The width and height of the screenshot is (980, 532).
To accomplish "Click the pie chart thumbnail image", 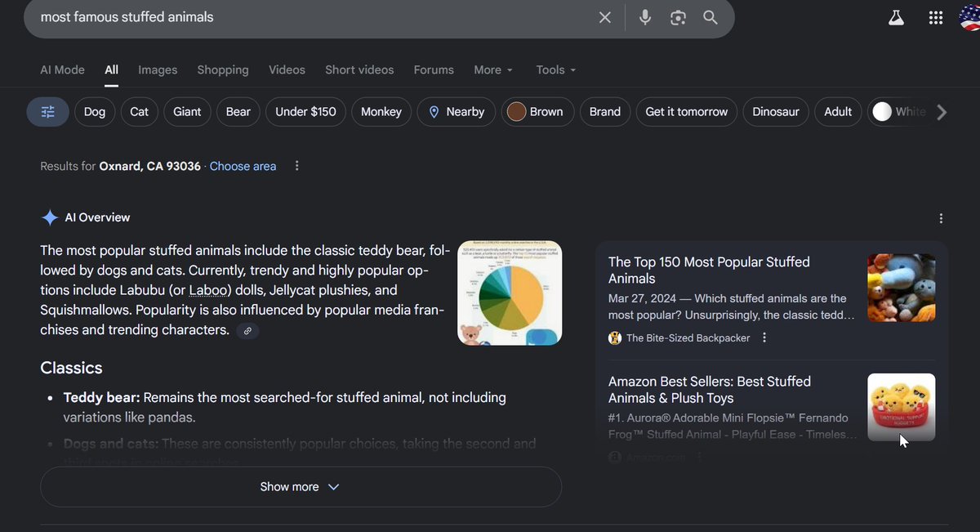I will (x=510, y=293).
